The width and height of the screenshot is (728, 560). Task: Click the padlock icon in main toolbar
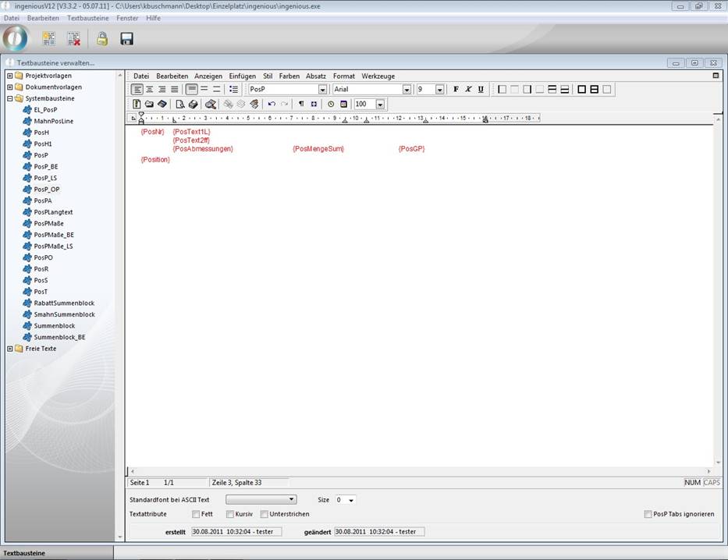point(101,39)
